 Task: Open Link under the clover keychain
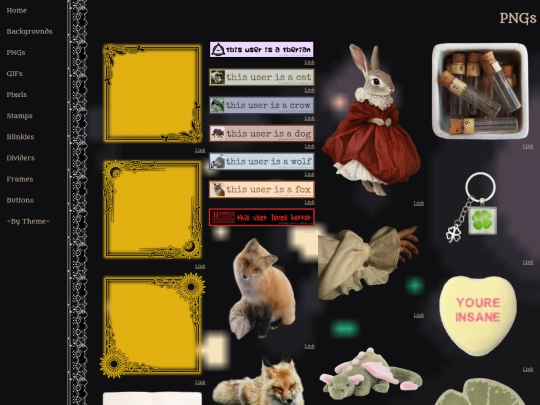coord(528,262)
